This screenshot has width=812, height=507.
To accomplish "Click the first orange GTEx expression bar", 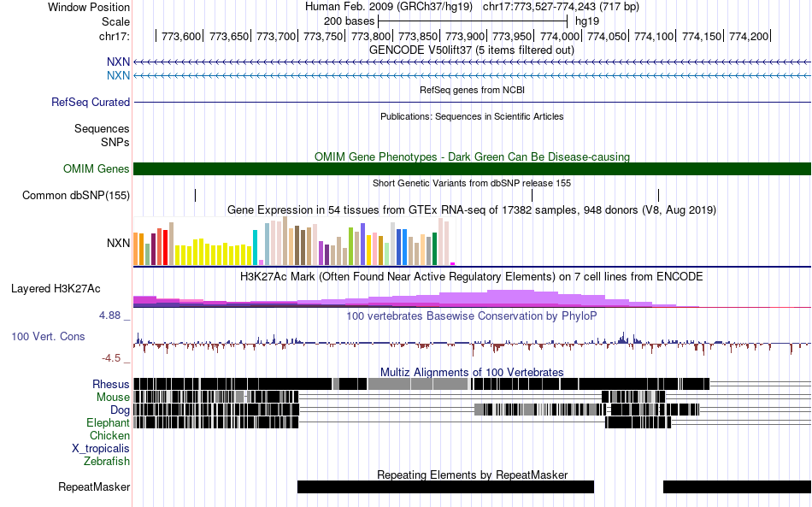I will click(x=136, y=249).
